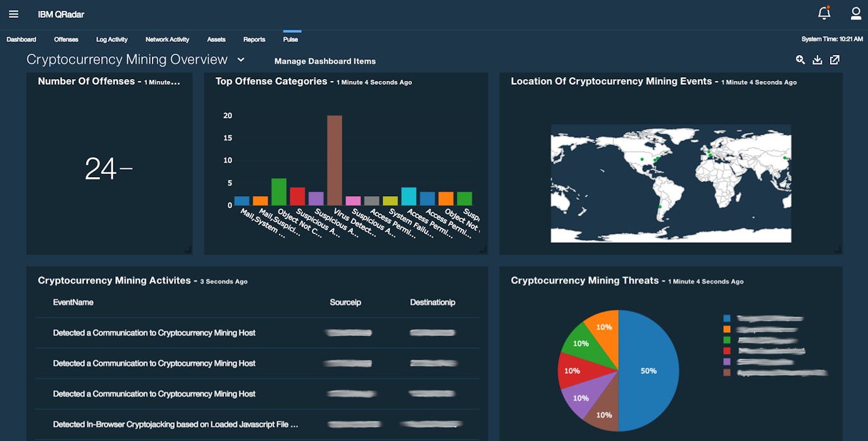Click the resize handle on Number Of Offenses widget

click(189, 249)
